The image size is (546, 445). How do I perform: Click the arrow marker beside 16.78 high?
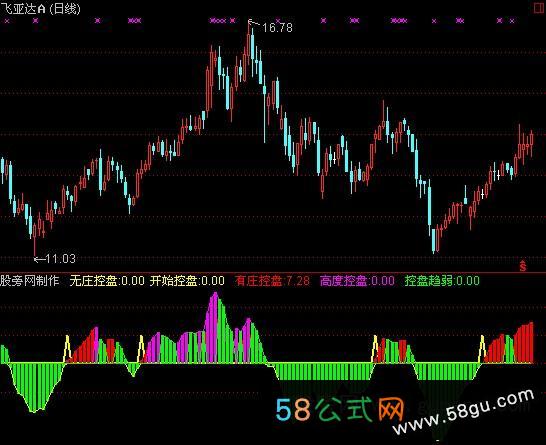254,23
